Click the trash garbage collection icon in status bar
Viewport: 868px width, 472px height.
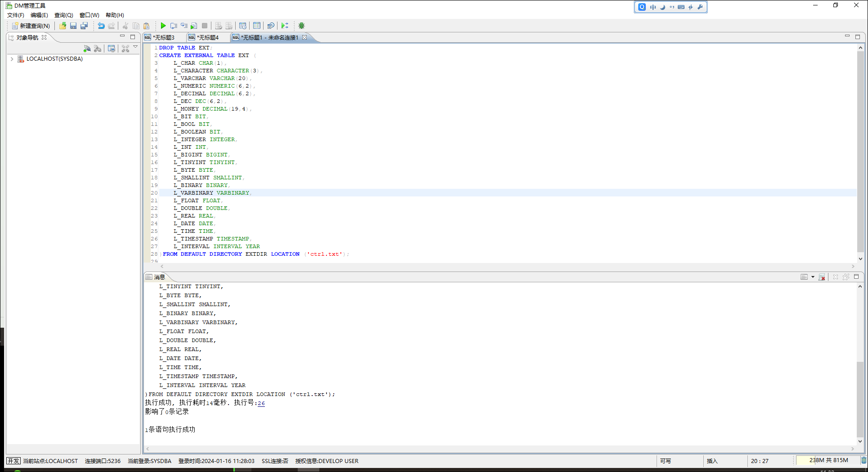(864, 460)
